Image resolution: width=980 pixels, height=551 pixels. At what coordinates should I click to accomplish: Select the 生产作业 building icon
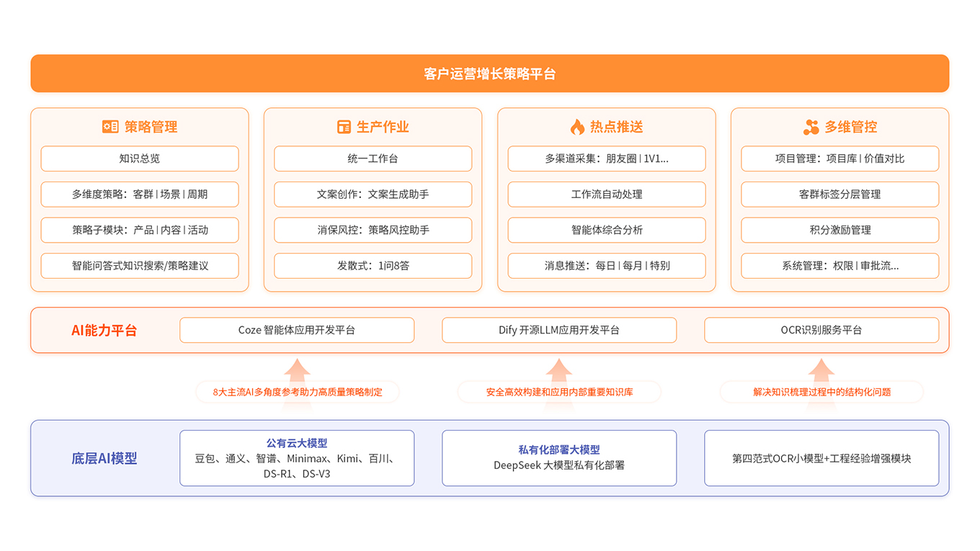(342, 126)
